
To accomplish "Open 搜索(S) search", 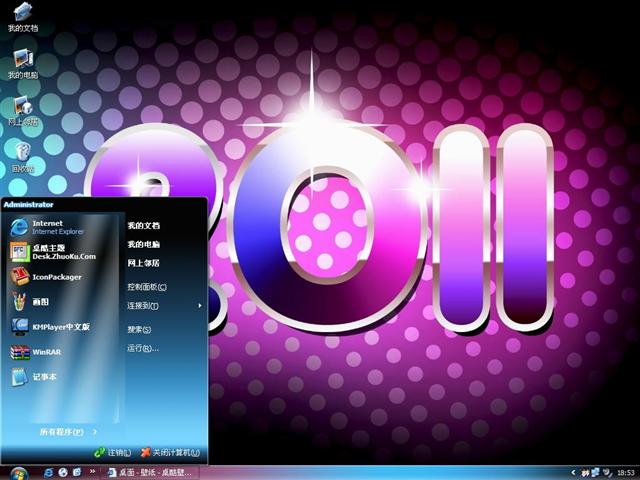I will [139, 329].
